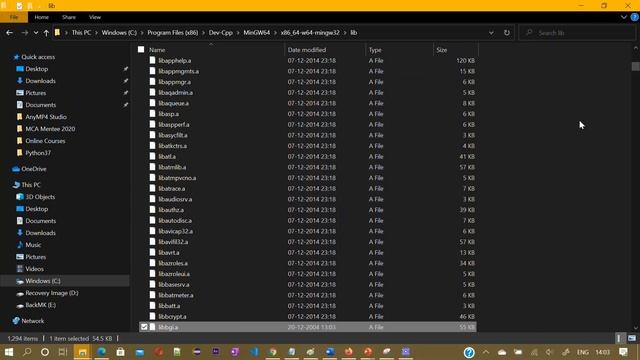
Task: Open taskbar Search magnifier
Action: pyautogui.click(x=27, y=352)
